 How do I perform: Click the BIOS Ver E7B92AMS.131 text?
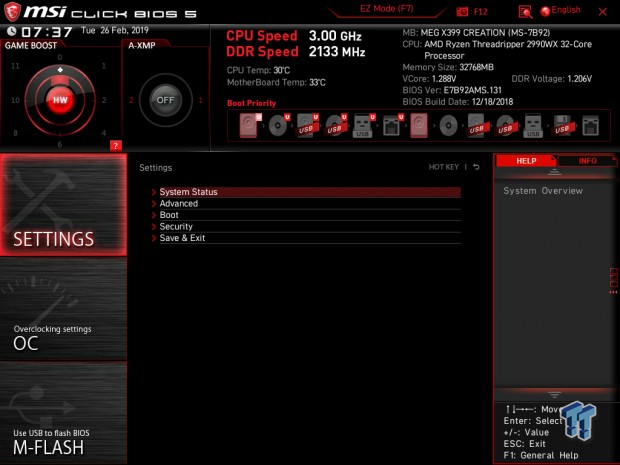[x=452, y=90]
